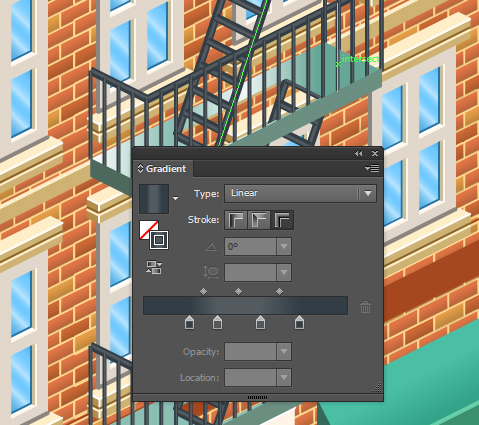Click the aspect ratio input field
The image size is (479, 425).
(251, 273)
